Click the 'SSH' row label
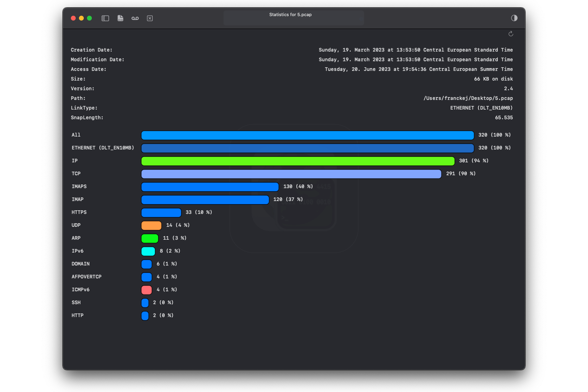The width and height of the screenshot is (588, 392). point(76,303)
